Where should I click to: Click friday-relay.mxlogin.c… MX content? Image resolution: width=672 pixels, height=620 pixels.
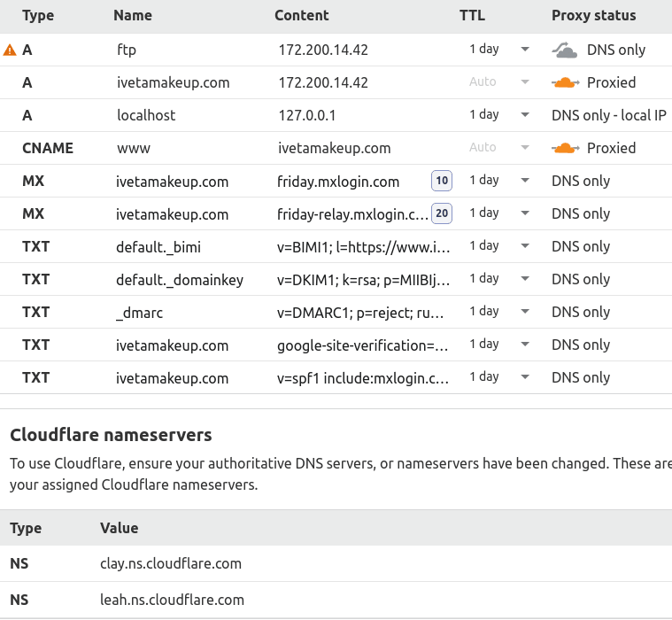coord(352,214)
